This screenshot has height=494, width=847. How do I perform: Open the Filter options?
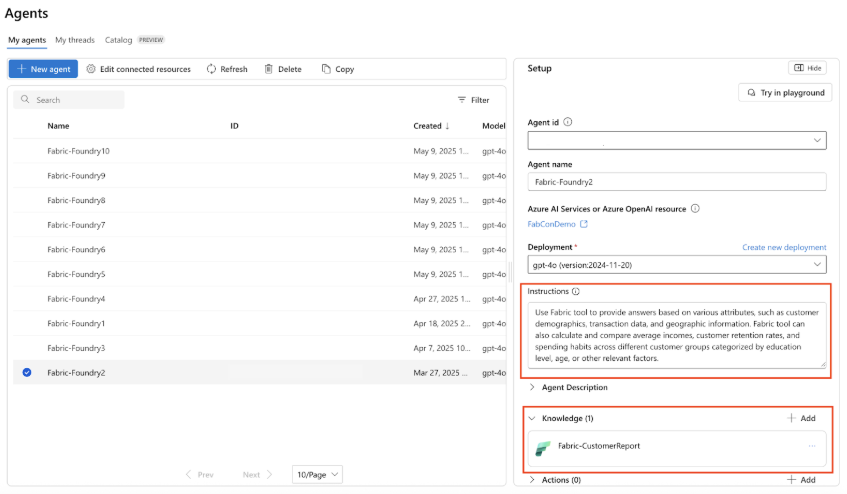coord(473,100)
